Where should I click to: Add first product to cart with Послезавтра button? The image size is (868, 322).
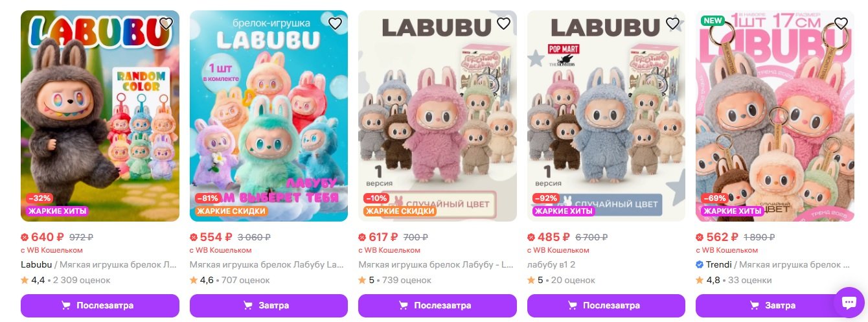click(x=100, y=306)
